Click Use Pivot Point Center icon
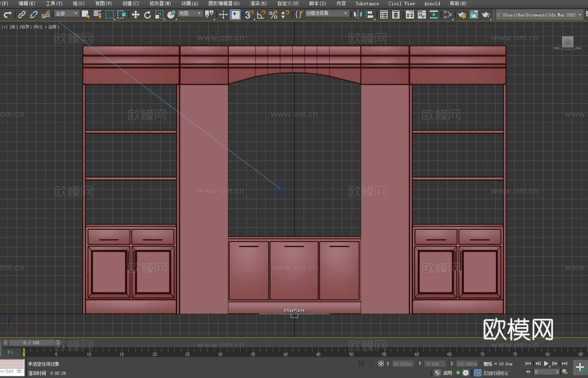 209,14
